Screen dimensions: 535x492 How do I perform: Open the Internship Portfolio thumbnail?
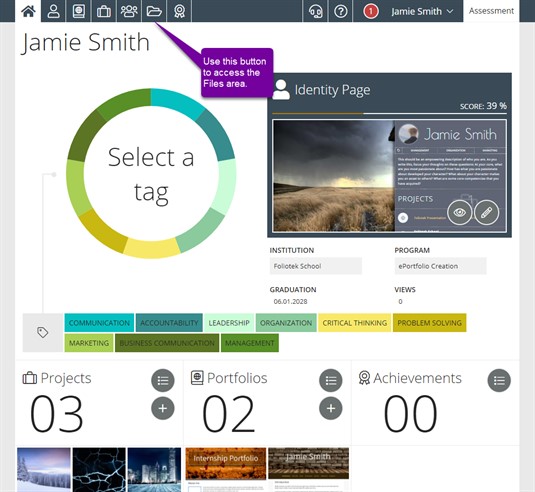[x=226, y=469]
